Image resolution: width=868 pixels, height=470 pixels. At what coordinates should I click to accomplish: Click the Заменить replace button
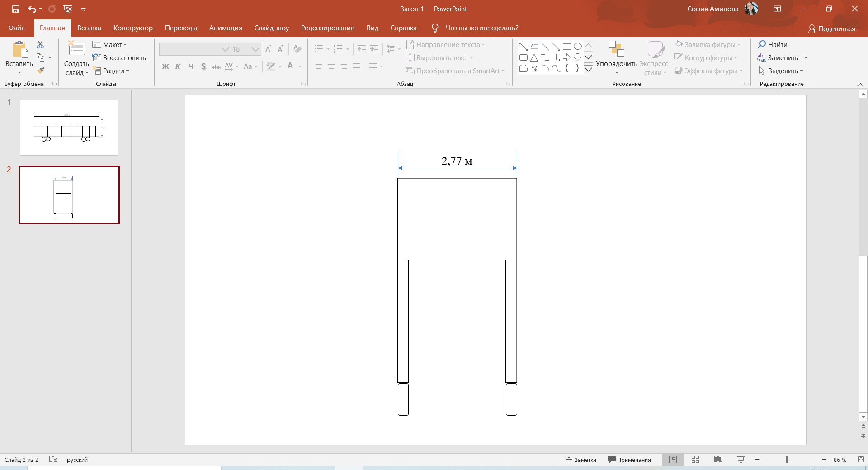(x=778, y=57)
